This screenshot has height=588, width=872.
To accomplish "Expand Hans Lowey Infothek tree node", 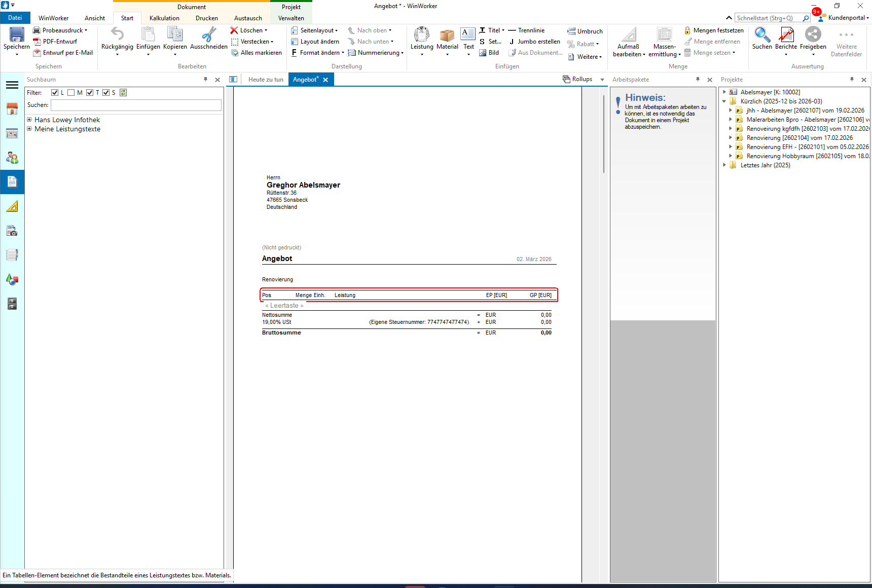I will [29, 120].
